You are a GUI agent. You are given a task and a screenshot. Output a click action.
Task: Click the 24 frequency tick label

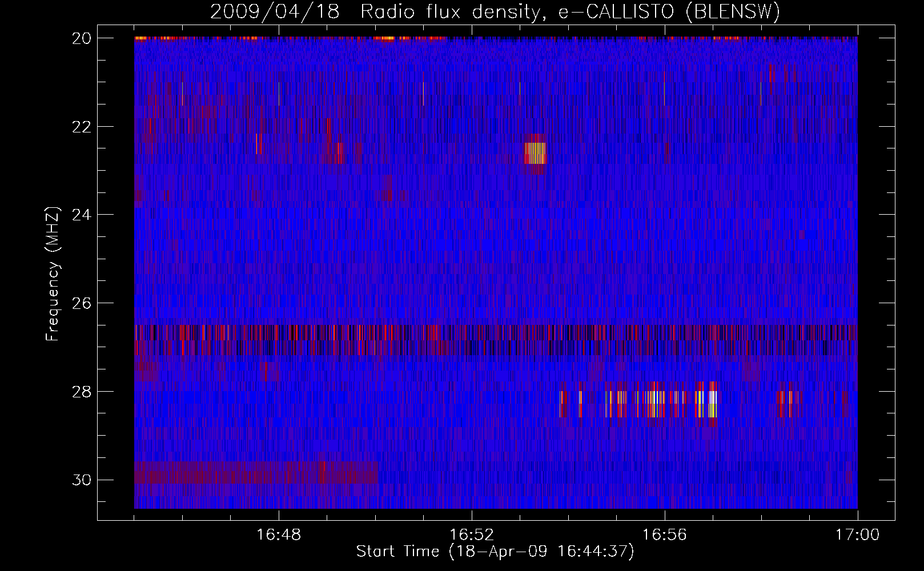82,215
